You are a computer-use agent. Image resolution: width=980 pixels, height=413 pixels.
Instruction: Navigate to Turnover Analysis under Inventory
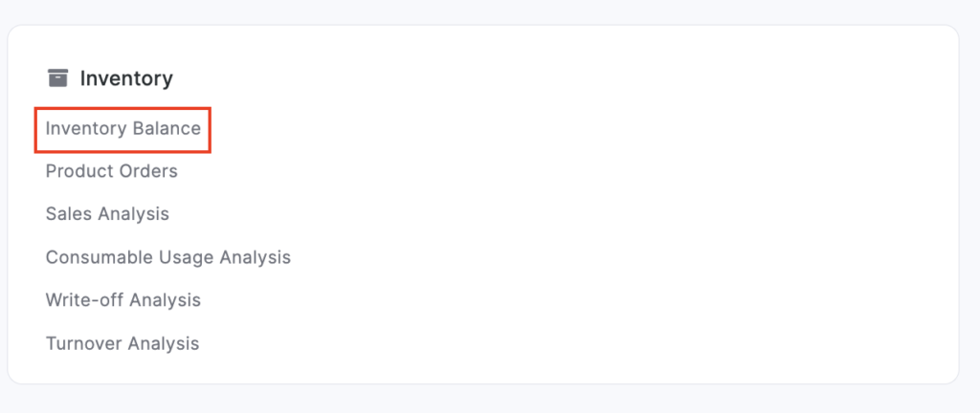pyautogui.click(x=122, y=343)
